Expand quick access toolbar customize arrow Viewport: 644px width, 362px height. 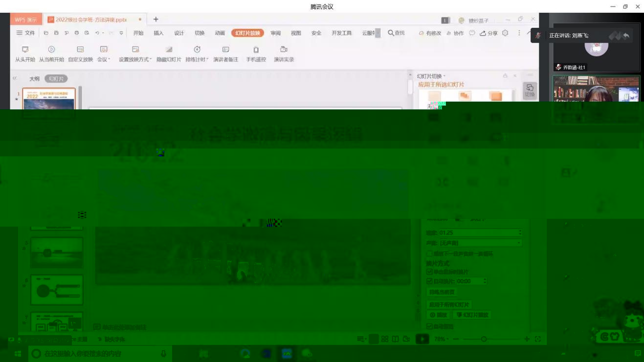pos(121,33)
